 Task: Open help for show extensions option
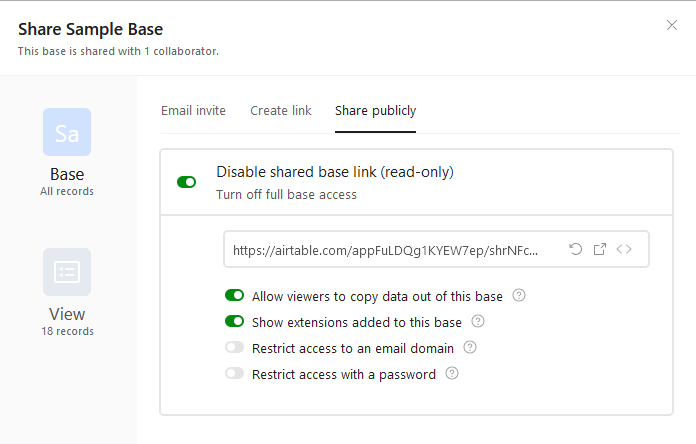pos(478,321)
